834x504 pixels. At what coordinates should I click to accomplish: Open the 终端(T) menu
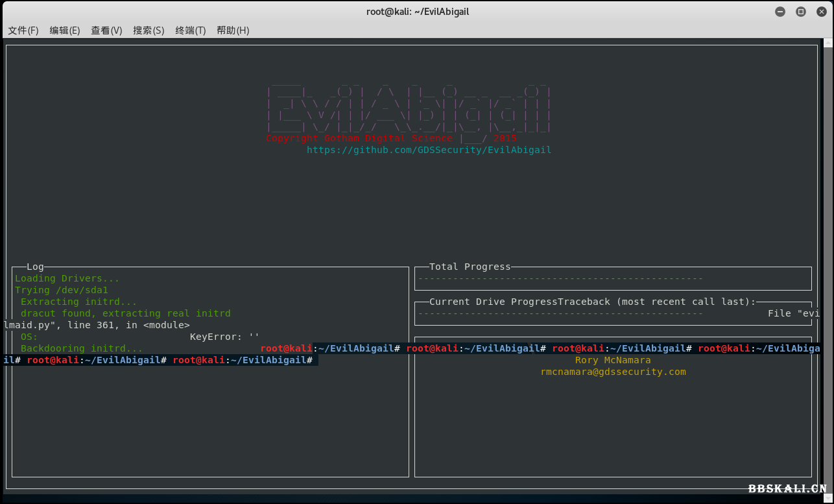pos(191,30)
